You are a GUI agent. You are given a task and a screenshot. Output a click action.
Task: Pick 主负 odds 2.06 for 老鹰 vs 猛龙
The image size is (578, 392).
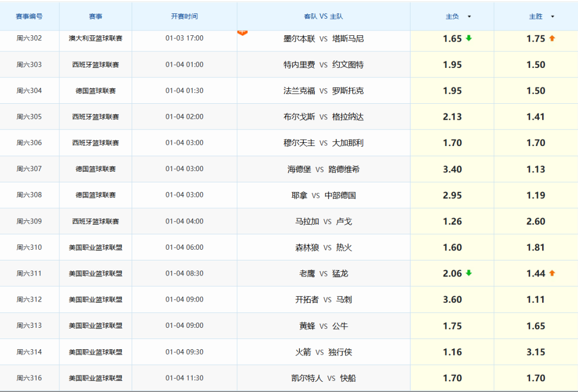pos(452,273)
